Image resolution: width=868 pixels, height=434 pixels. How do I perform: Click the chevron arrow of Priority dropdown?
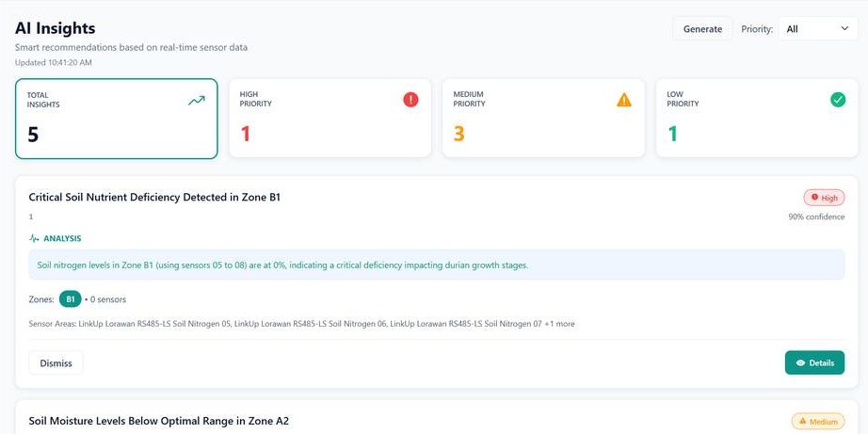(844, 29)
